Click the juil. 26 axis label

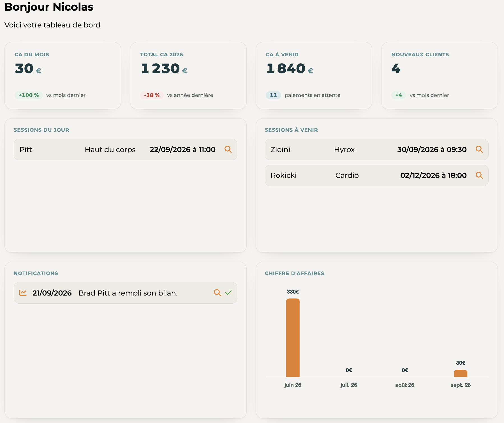349,385
